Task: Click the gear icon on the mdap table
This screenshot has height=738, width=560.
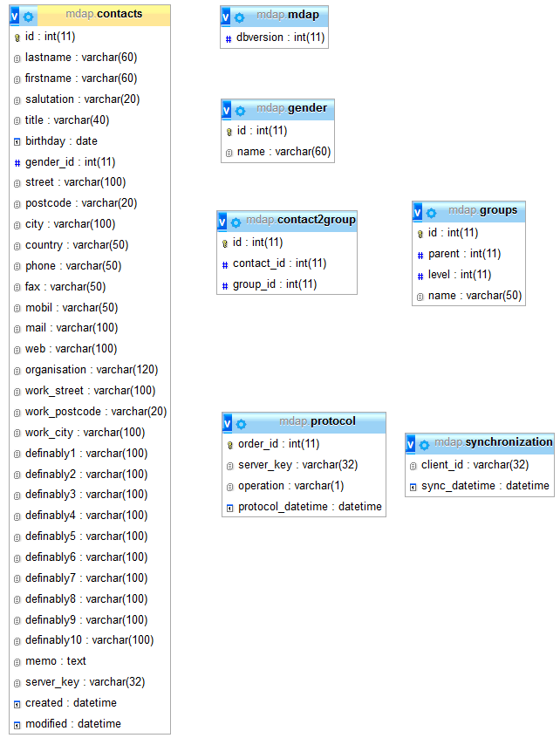Action: pos(239,17)
